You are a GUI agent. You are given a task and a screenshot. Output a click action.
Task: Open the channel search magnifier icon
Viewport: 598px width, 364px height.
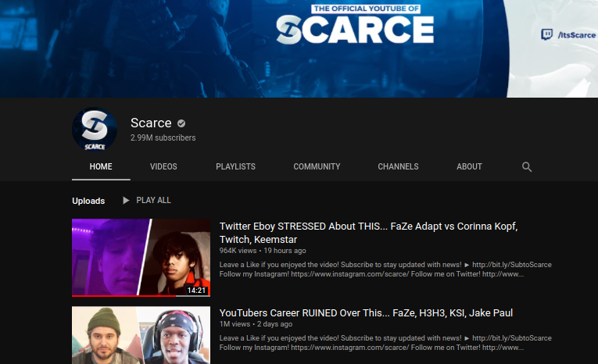click(527, 166)
